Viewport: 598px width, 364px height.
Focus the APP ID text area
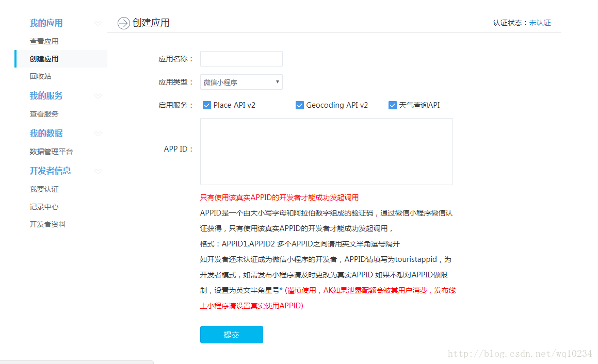(x=327, y=152)
